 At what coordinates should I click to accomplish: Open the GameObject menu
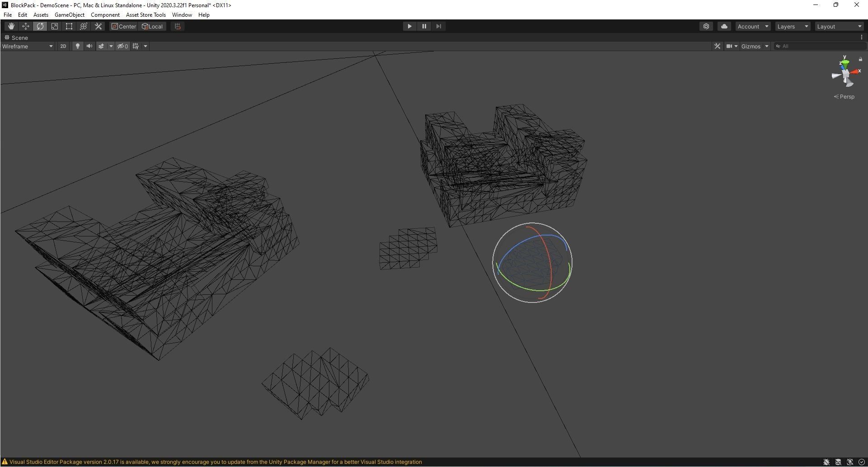[70, 15]
